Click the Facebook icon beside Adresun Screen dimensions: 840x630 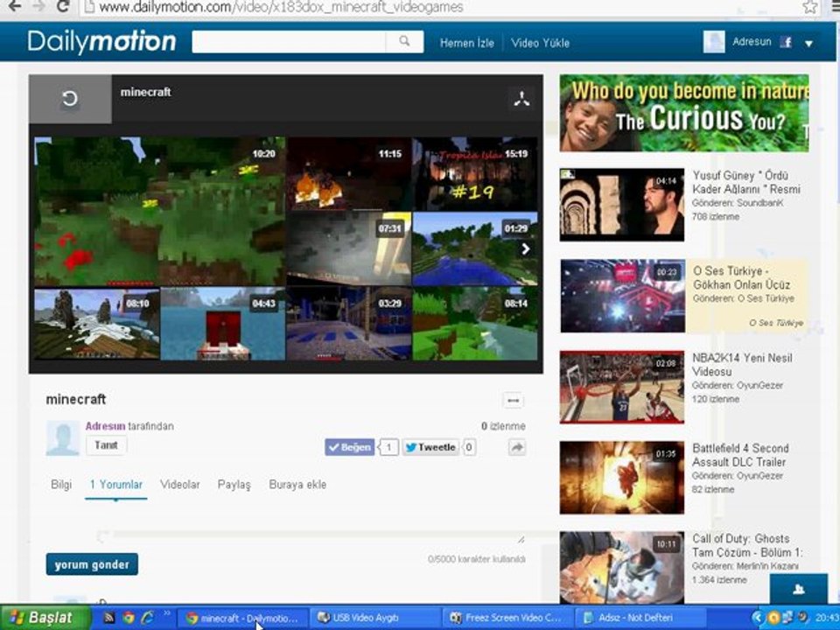point(786,42)
